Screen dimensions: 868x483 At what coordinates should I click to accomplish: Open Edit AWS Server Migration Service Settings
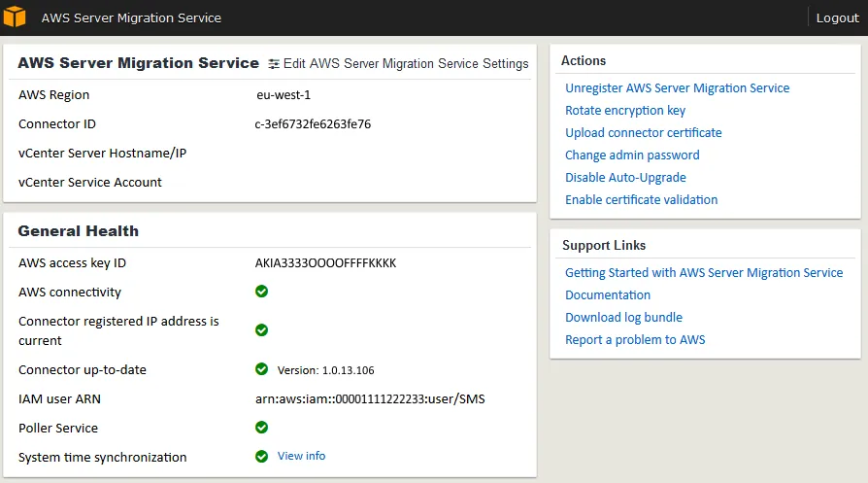click(x=405, y=63)
